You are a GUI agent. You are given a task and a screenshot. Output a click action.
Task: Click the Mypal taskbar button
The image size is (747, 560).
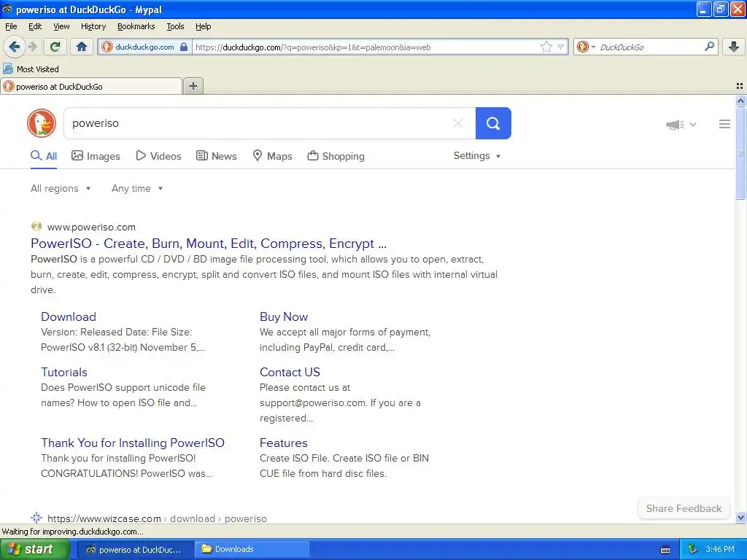point(135,550)
